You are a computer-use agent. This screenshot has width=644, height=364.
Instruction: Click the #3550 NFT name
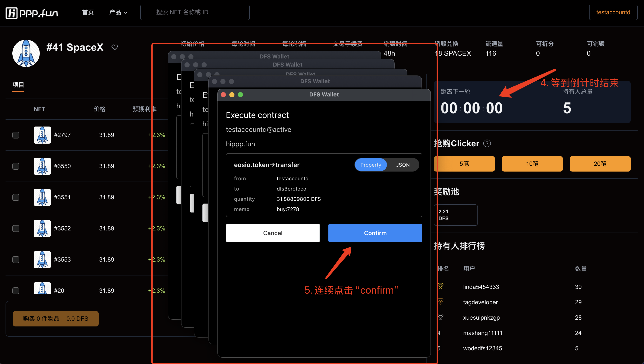click(x=62, y=166)
